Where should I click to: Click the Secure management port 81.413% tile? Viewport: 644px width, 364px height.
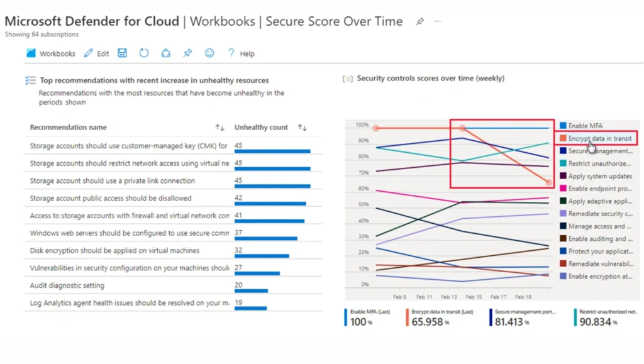523,318
